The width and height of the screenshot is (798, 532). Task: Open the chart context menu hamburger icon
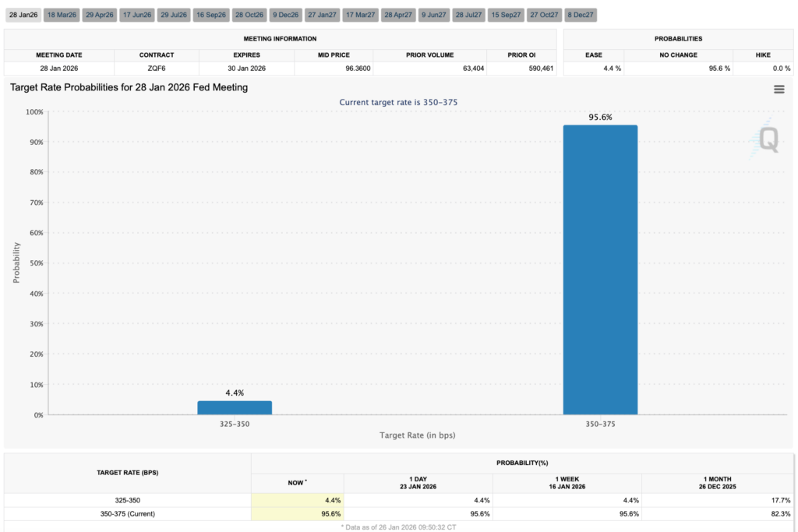tap(779, 90)
